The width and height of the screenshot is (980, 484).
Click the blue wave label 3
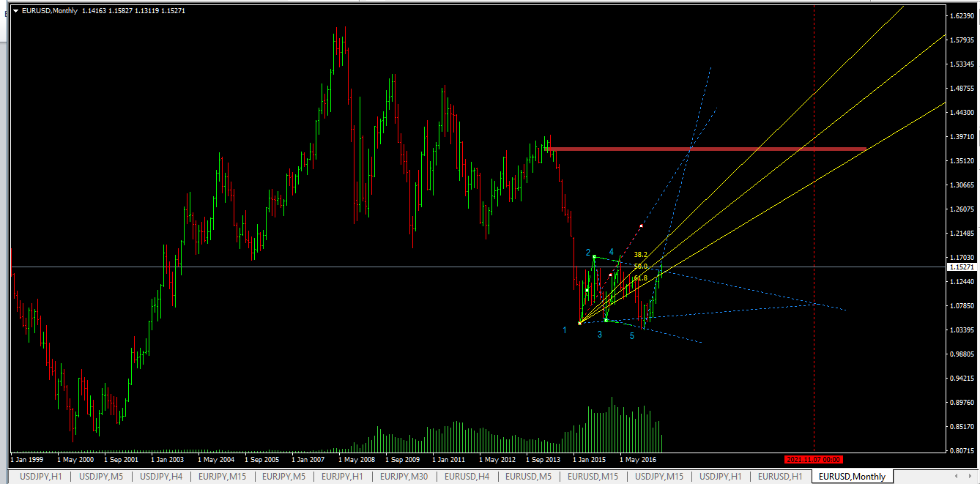tap(599, 335)
